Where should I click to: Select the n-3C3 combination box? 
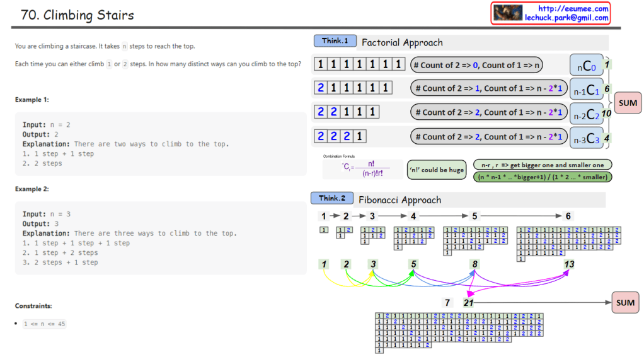point(585,138)
